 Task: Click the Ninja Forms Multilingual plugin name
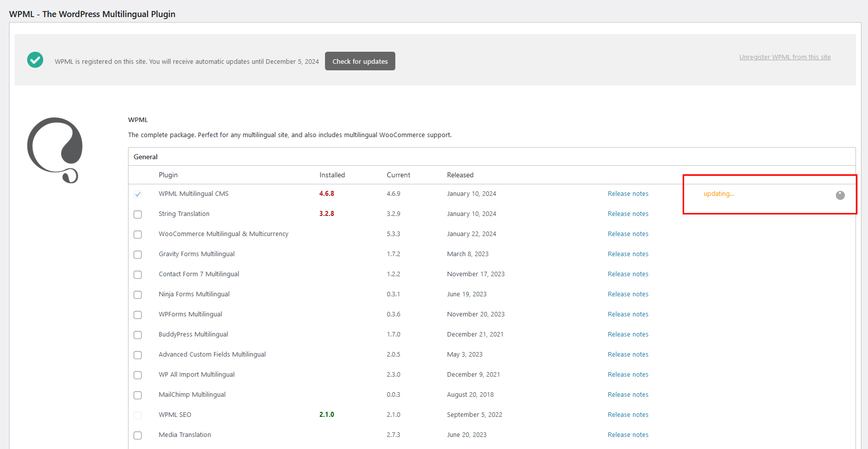[x=194, y=294]
